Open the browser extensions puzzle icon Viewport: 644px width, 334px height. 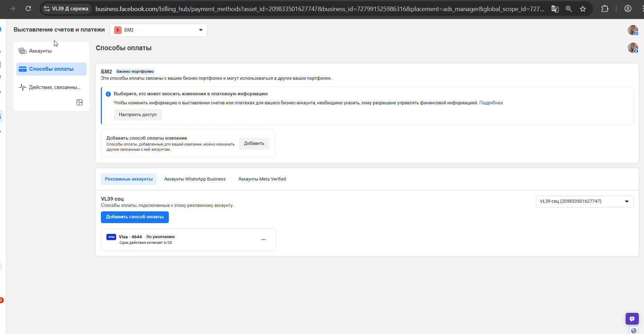pos(605,9)
